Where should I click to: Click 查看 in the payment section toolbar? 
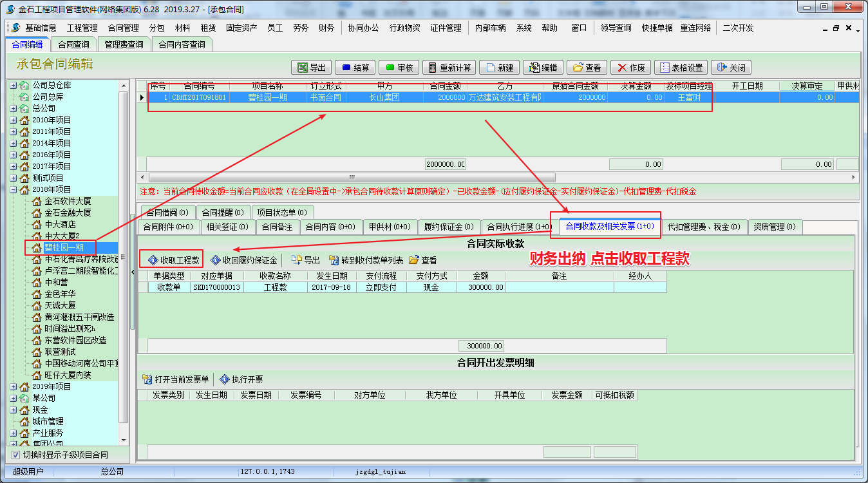pos(423,260)
